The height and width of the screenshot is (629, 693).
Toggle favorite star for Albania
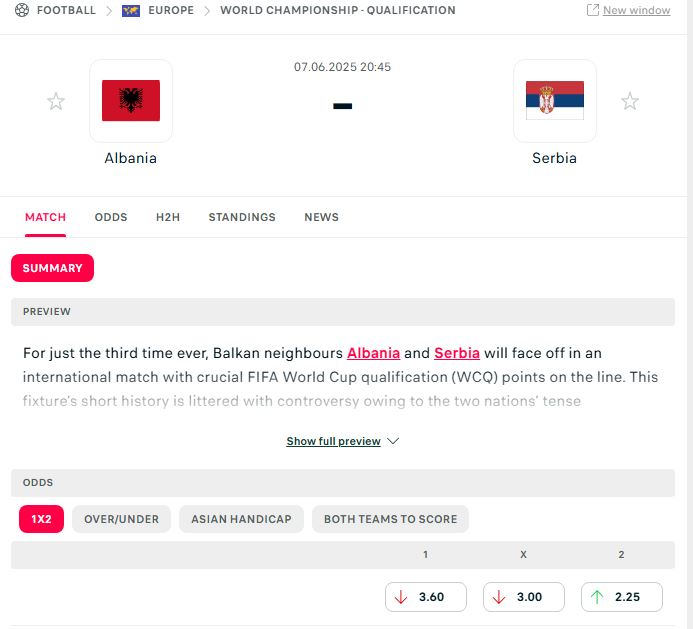56,101
